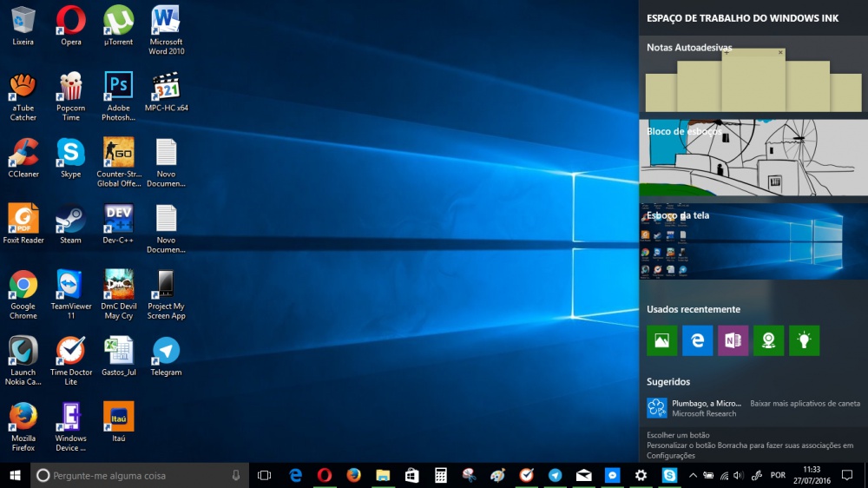Open the Maps tile in recently used
Viewport: 868px width, 488px height.
coord(768,340)
